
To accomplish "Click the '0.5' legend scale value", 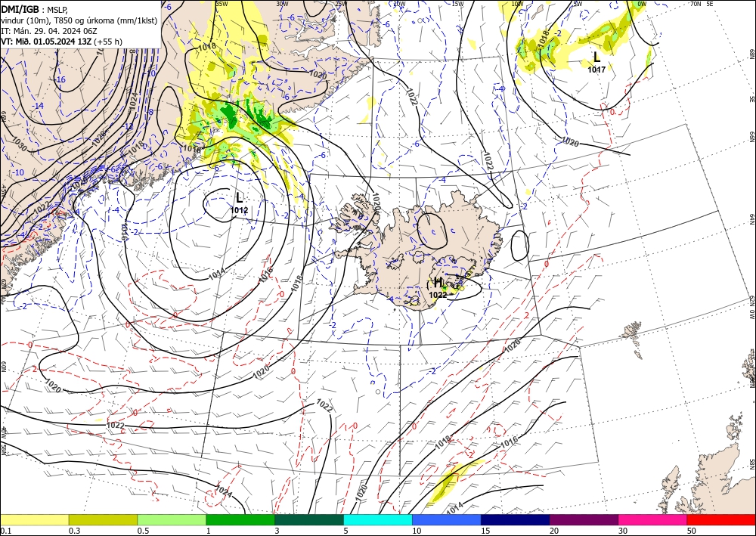I will click(x=142, y=531).
